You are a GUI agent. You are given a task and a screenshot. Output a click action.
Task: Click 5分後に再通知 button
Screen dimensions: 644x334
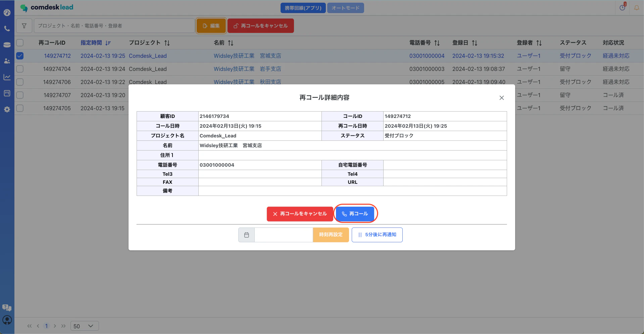[377, 235]
